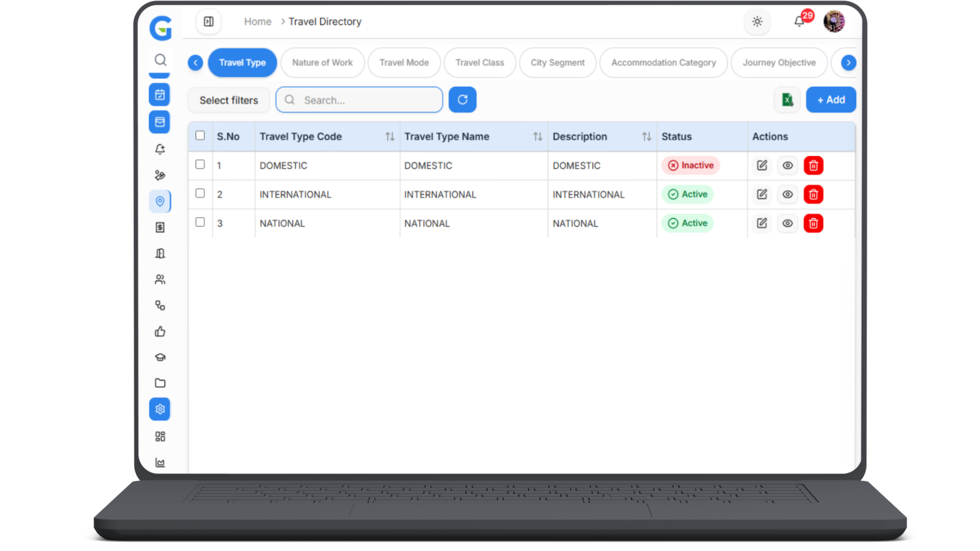Image resolution: width=980 pixels, height=551 pixels.
Task: Open the Accommodation Category tab
Action: [663, 63]
